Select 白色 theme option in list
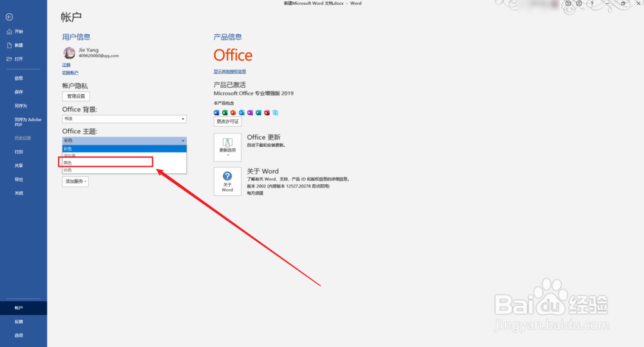644x347 pixels. coord(124,169)
